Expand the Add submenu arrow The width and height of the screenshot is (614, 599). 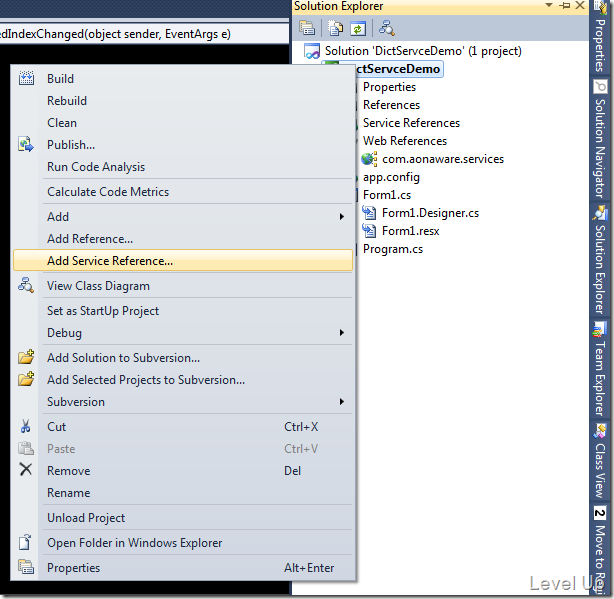pyautogui.click(x=342, y=217)
